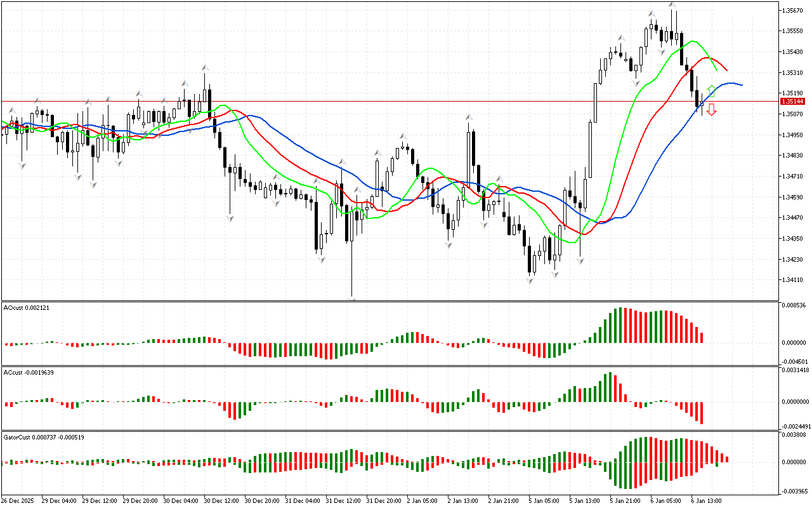
Task: Select the up fractal marker at the chart's highest peak
Action: (672, 5)
